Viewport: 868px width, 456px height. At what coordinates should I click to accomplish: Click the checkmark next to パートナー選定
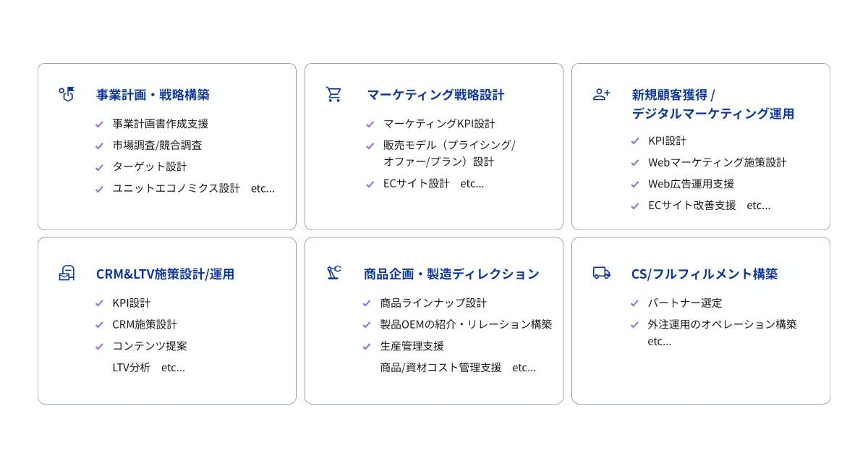(x=634, y=303)
